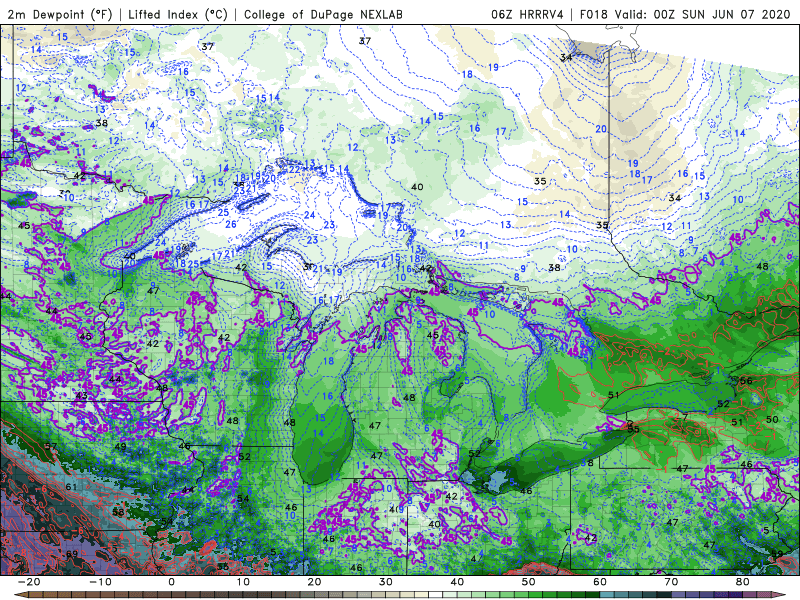Click the 40 label on the color scale

point(457,582)
